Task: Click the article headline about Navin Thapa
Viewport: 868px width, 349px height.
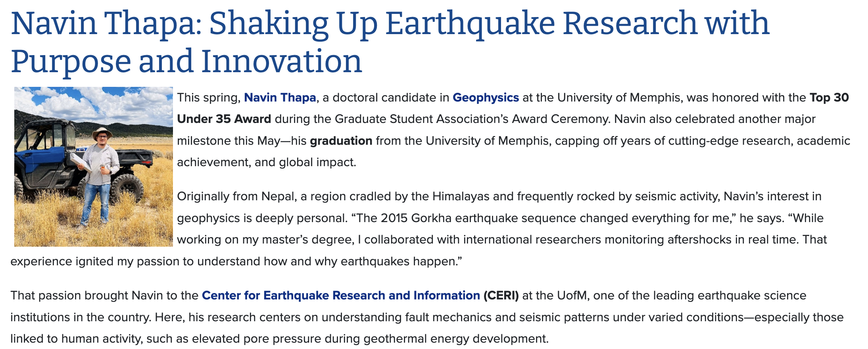Action: [x=390, y=42]
